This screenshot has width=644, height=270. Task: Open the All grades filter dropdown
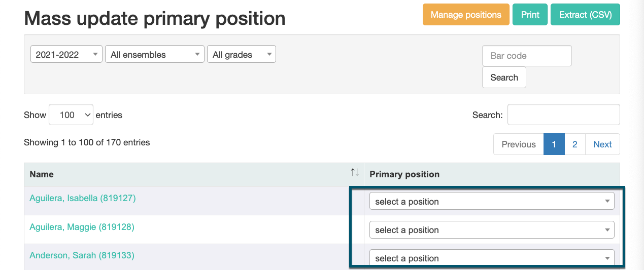pyautogui.click(x=241, y=55)
